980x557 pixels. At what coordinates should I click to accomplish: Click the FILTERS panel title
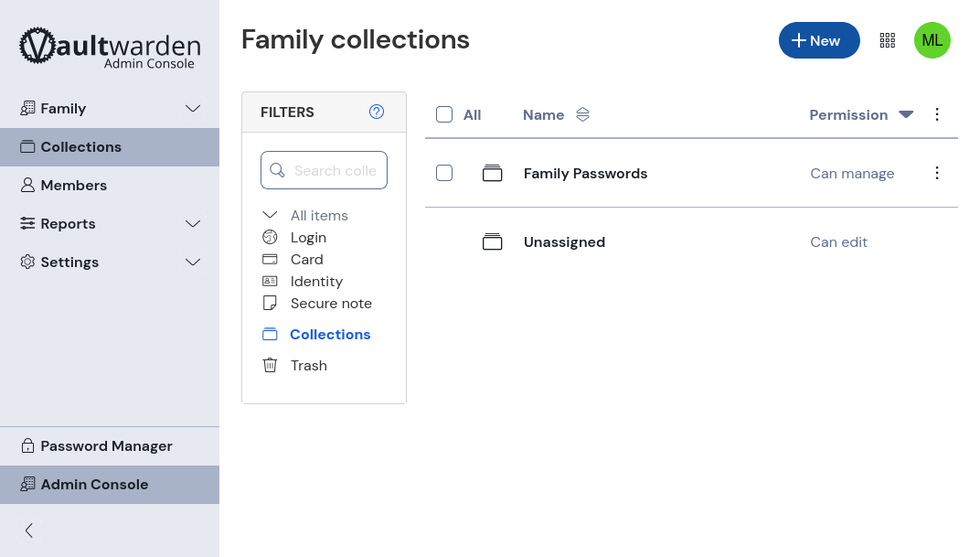coord(287,112)
